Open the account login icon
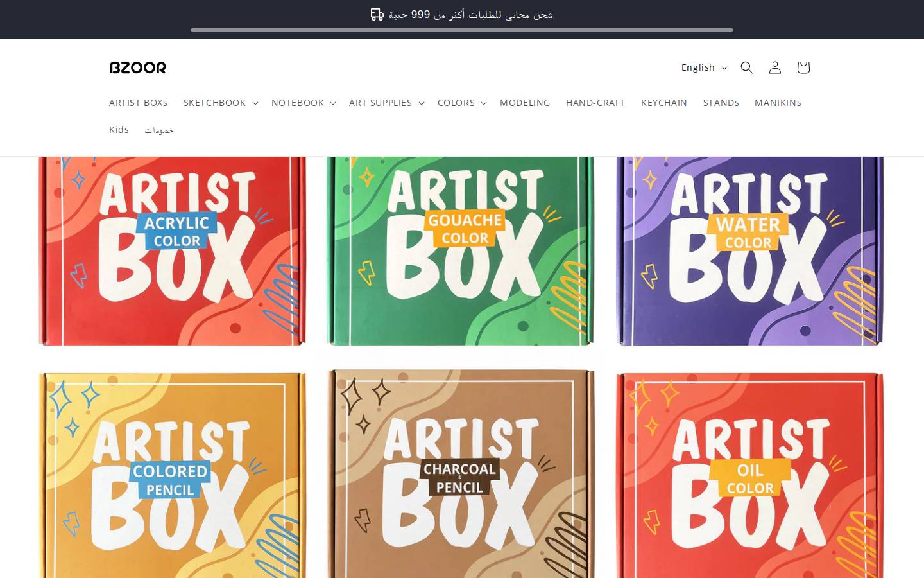Image resolution: width=924 pixels, height=578 pixels. (x=774, y=67)
